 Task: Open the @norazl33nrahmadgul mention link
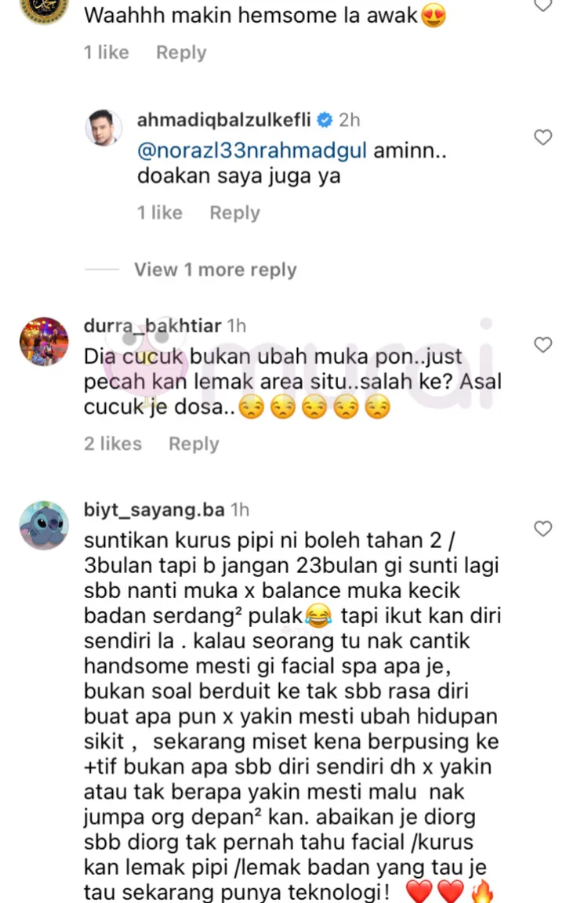(x=252, y=150)
